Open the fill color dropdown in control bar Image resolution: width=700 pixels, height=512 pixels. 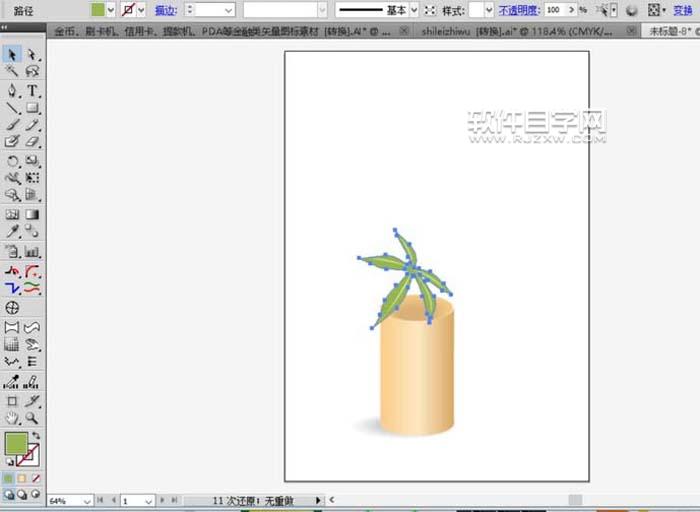pos(111,10)
